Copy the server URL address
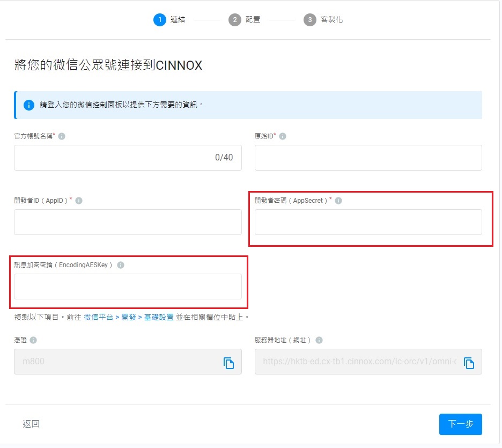502x448 pixels. point(469,363)
